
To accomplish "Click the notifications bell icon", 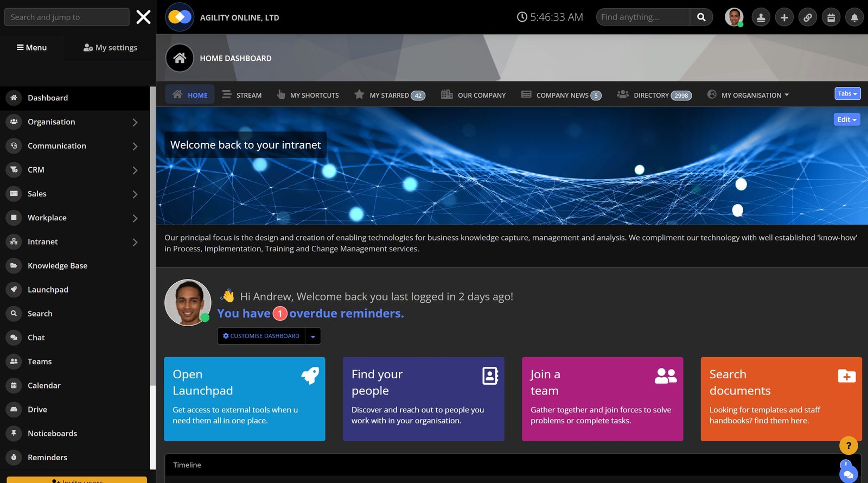I will [854, 17].
